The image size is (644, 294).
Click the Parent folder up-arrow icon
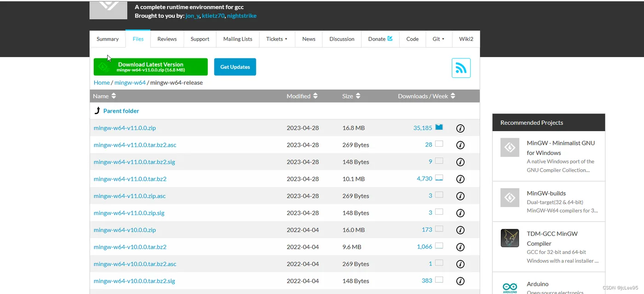97,110
